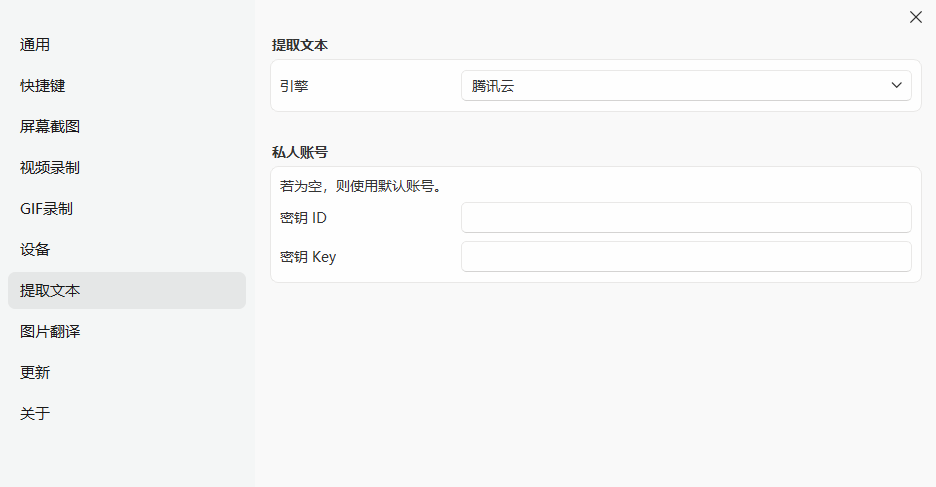Click the 密钥 Key label
This screenshot has height=487, width=936.
click(x=308, y=257)
